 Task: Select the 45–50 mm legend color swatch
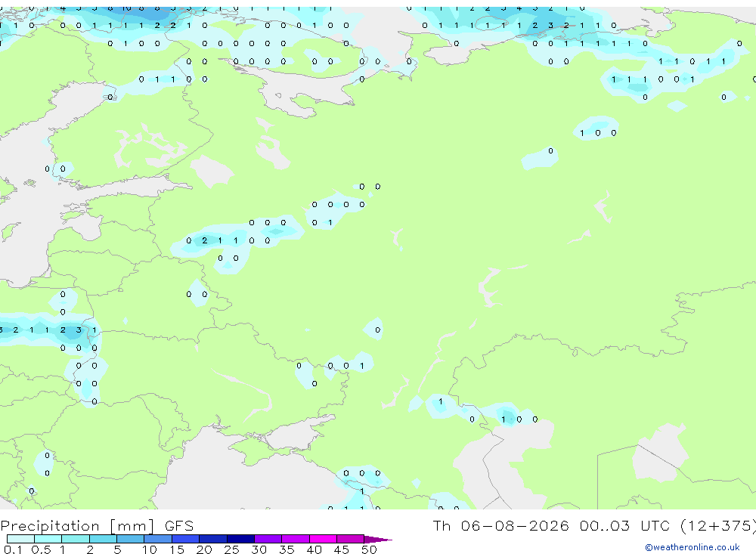(350, 539)
